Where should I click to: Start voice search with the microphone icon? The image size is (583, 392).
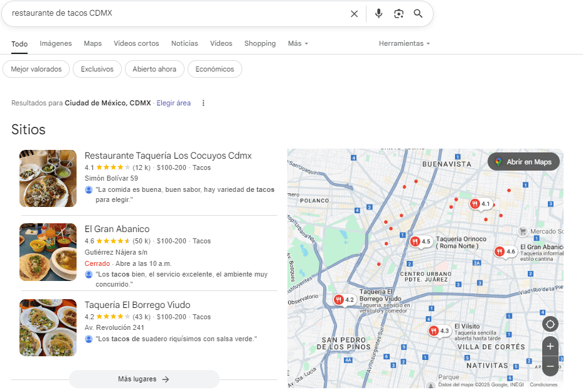click(x=378, y=13)
